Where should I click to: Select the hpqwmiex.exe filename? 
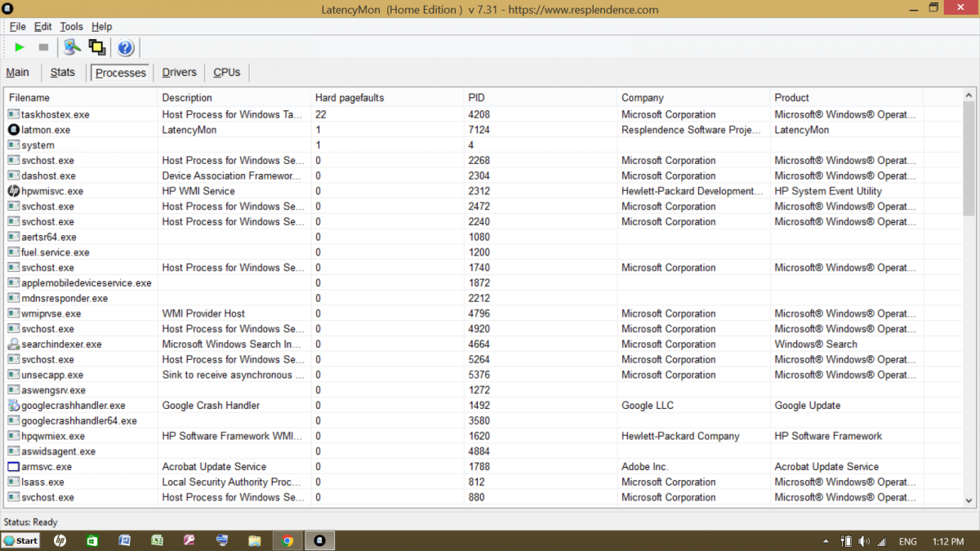[x=53, y=436]
